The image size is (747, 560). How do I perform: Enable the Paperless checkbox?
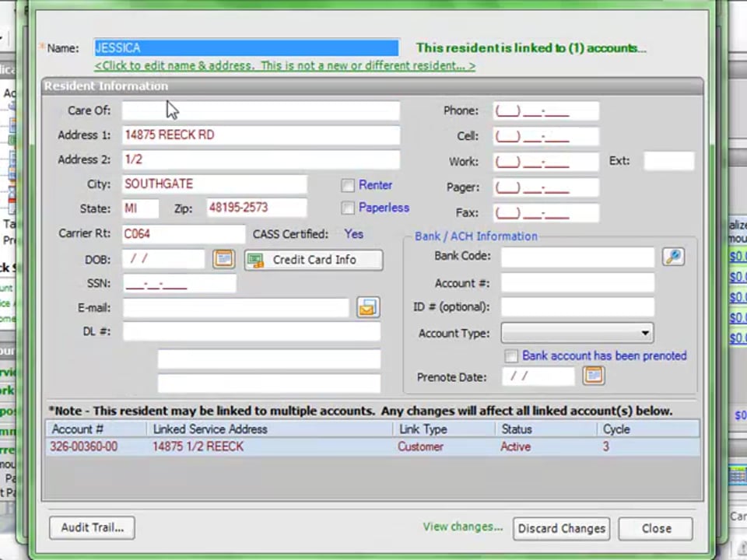click(x=348, y=208)
